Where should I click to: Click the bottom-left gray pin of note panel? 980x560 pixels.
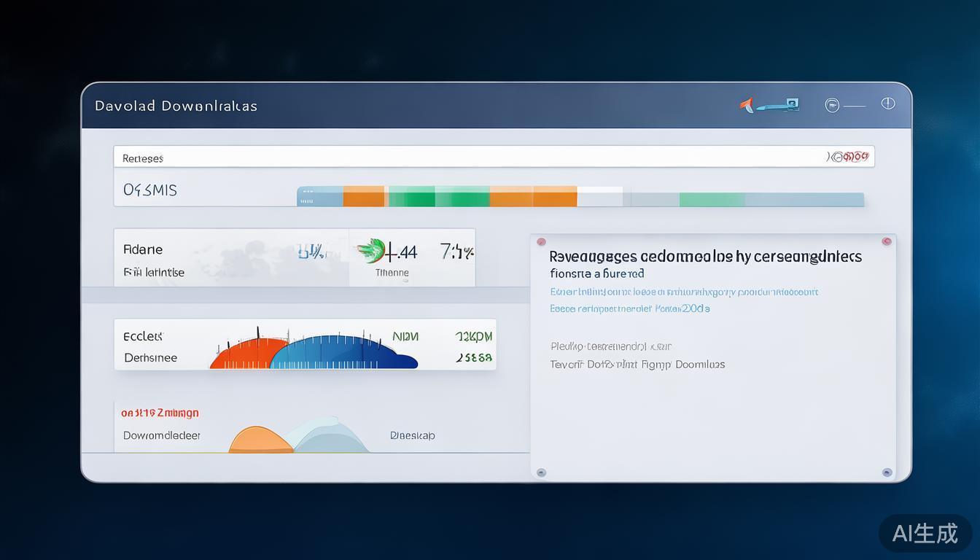coord(541,472)
